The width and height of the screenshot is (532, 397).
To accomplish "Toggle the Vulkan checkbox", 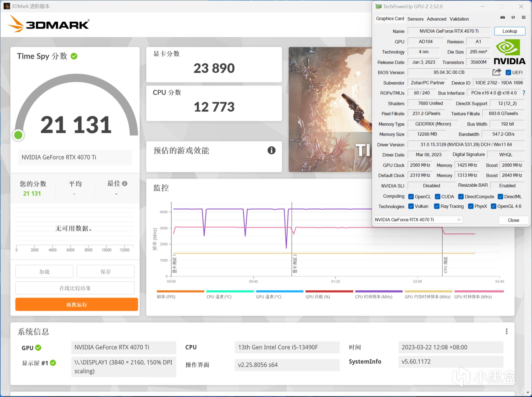I will tap(411, 206).
